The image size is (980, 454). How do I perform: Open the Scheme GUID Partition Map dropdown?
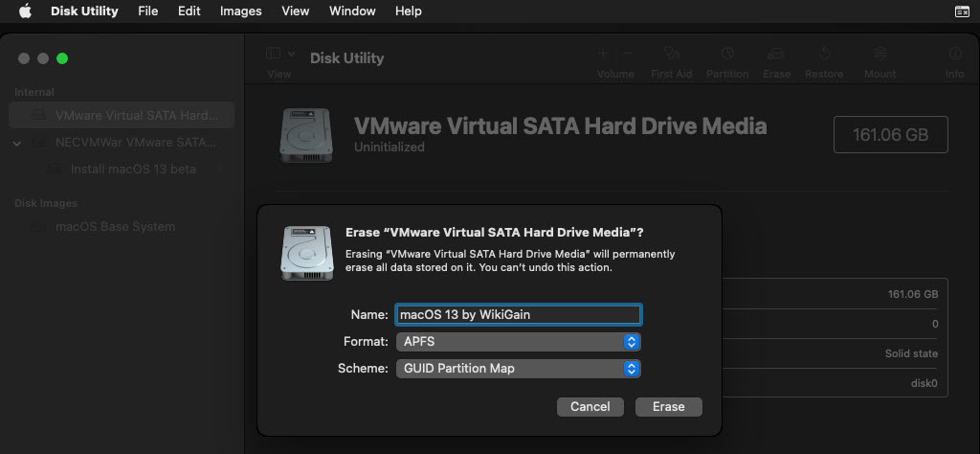tap(518, 369)
